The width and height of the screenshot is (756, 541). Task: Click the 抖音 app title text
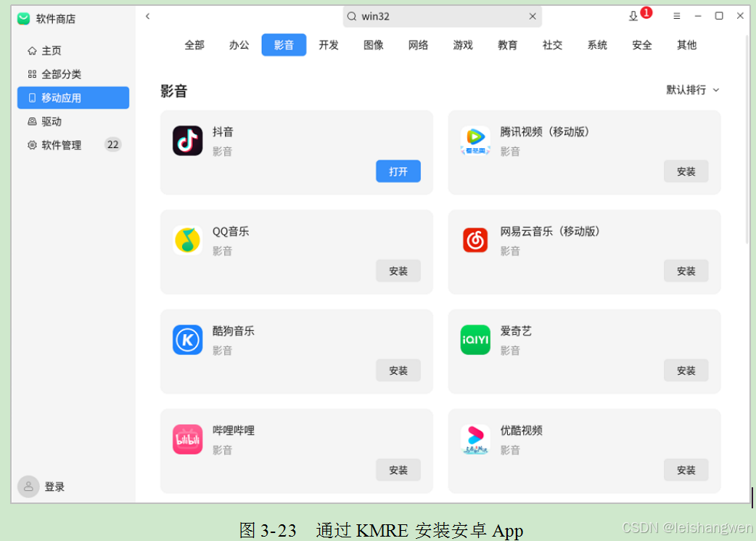tap(223, 131)
